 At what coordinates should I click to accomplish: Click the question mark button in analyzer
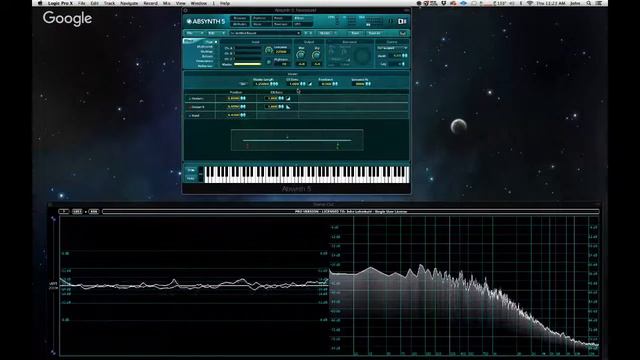click(64, 211)
